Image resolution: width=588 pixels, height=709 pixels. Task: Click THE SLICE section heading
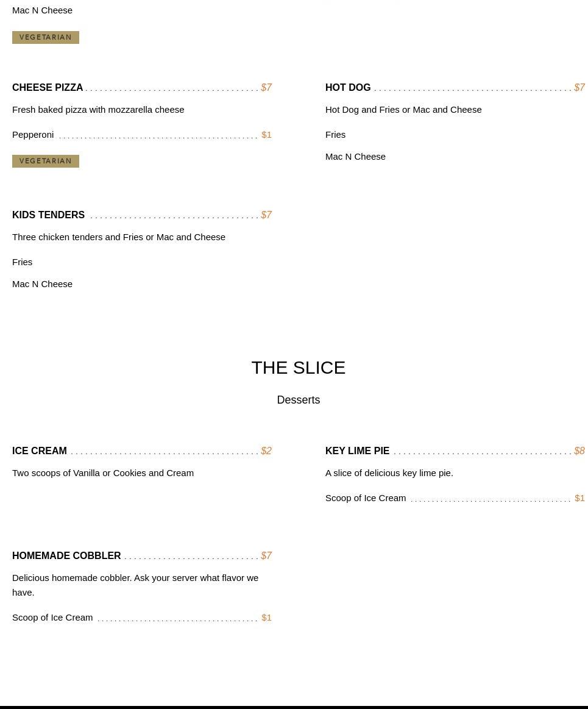[x=298, y=368]
